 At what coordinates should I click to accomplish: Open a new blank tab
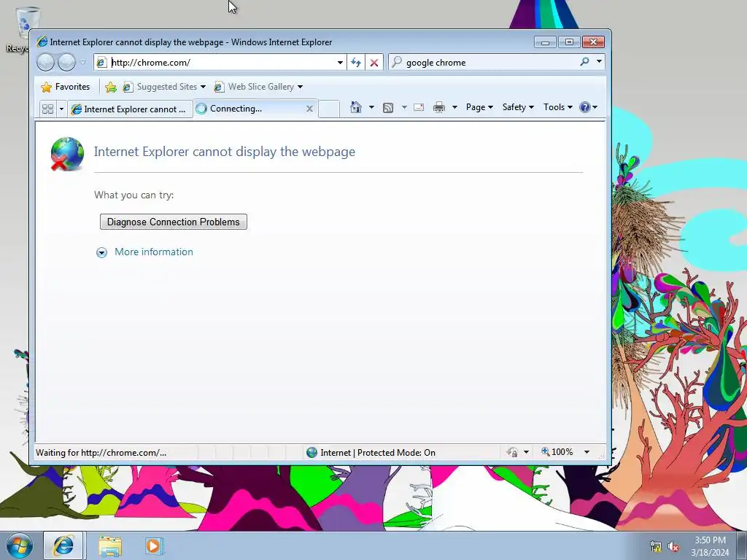click(x=329, y=109)
